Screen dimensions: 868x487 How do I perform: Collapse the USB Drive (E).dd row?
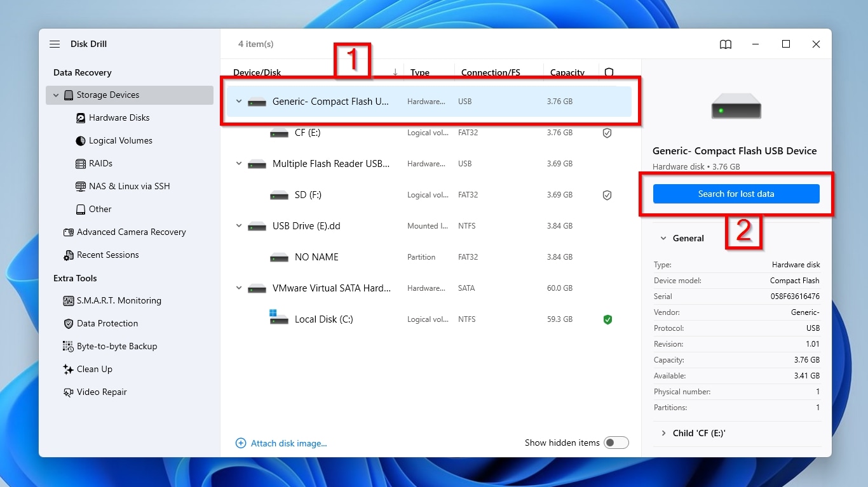(x=239, y=226)
